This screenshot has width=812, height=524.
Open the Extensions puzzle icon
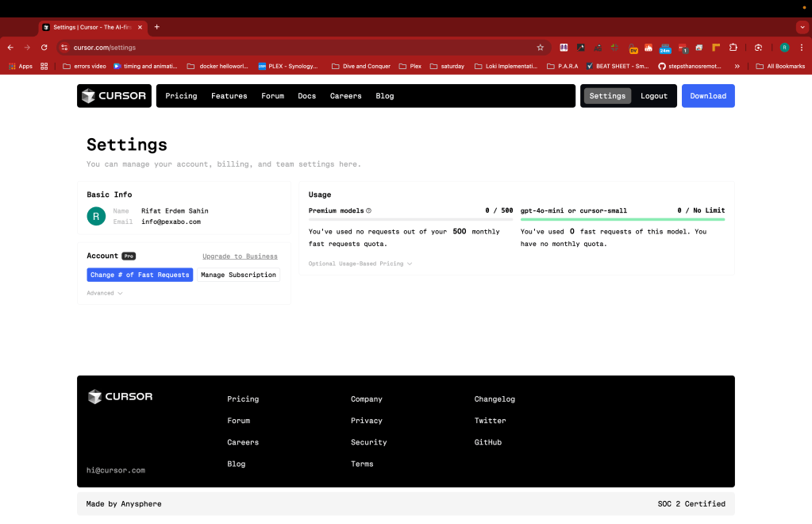click(x=733, y=48)
